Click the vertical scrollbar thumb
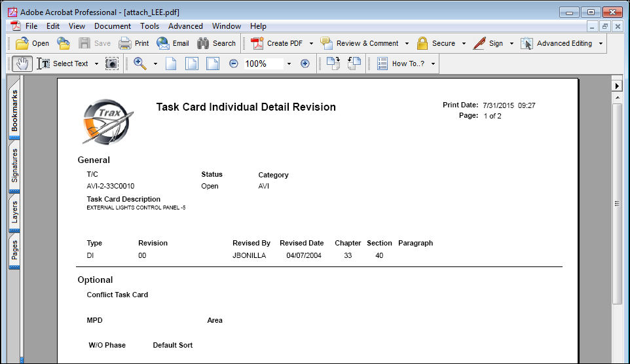The width and height of the screenshot is (630, 364). click(617, 204)
